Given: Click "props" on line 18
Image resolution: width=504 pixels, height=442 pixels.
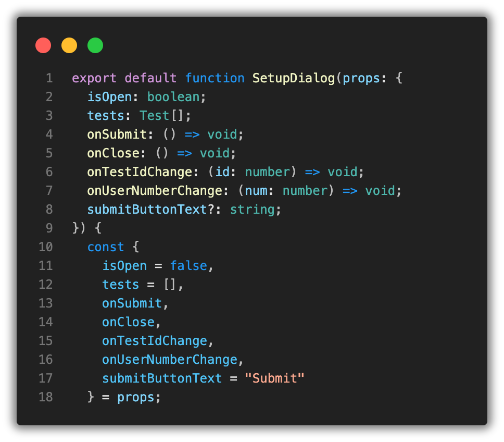Looking at the screenshot, I should pos(136,397).
